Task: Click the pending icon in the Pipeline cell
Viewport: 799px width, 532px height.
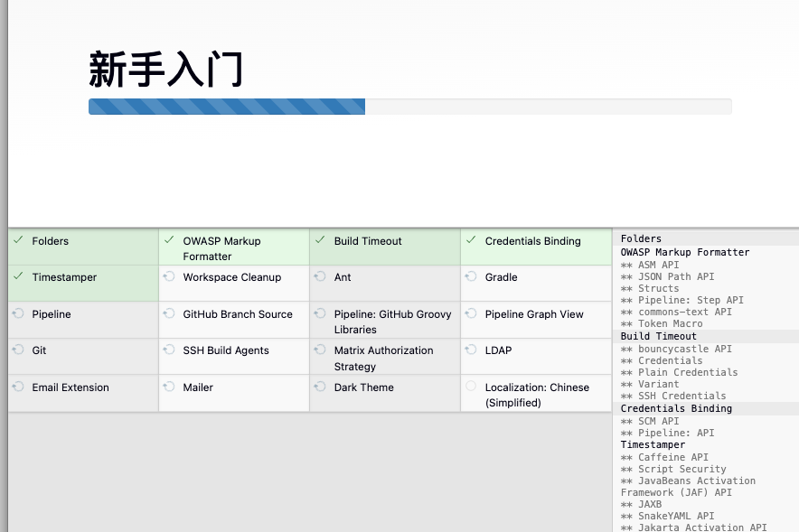Action: [18, 313]
